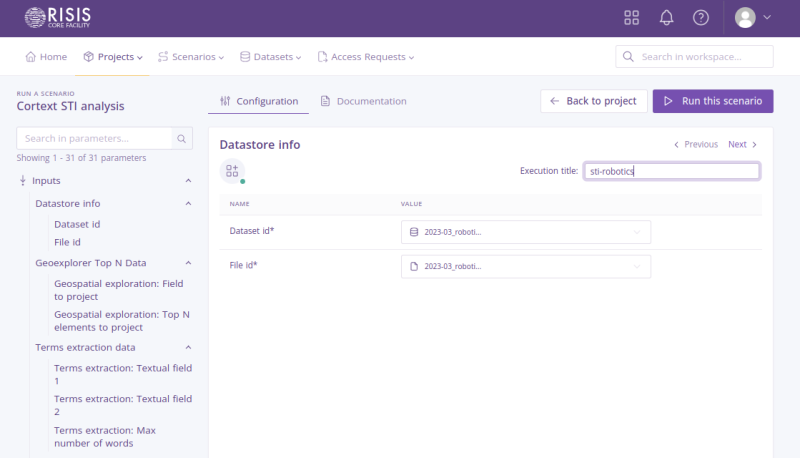Open notifications bell icon
The image size is (800, 458).
[666, 17]
